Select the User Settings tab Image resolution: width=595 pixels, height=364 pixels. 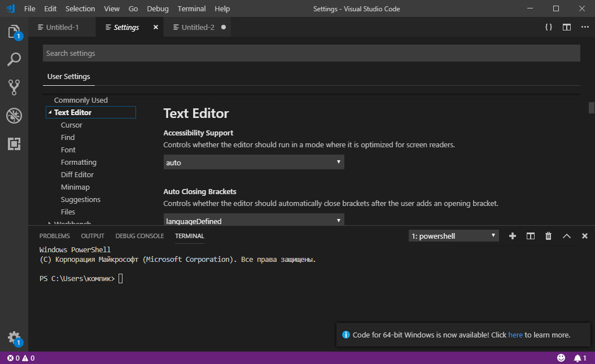(69, 77)
